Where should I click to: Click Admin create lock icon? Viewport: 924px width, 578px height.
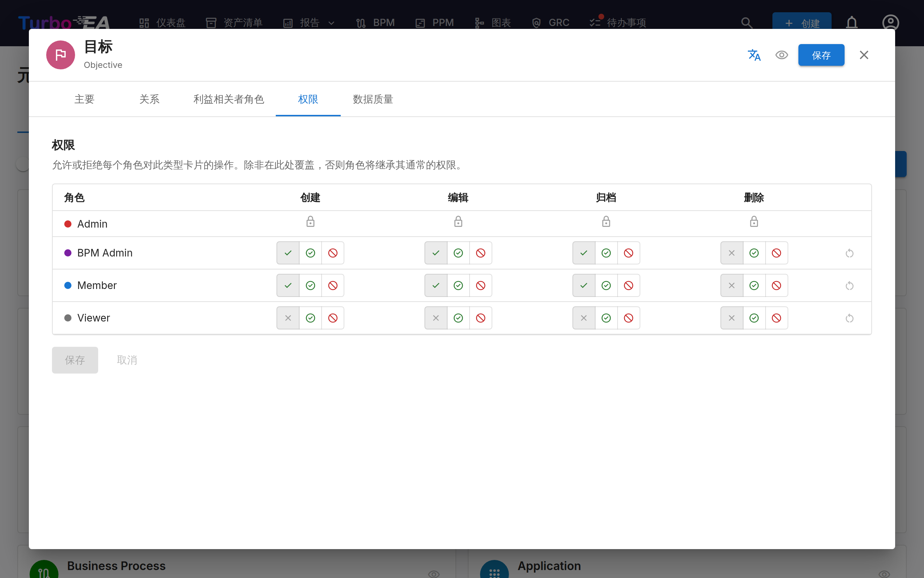(x=310, y=222)
